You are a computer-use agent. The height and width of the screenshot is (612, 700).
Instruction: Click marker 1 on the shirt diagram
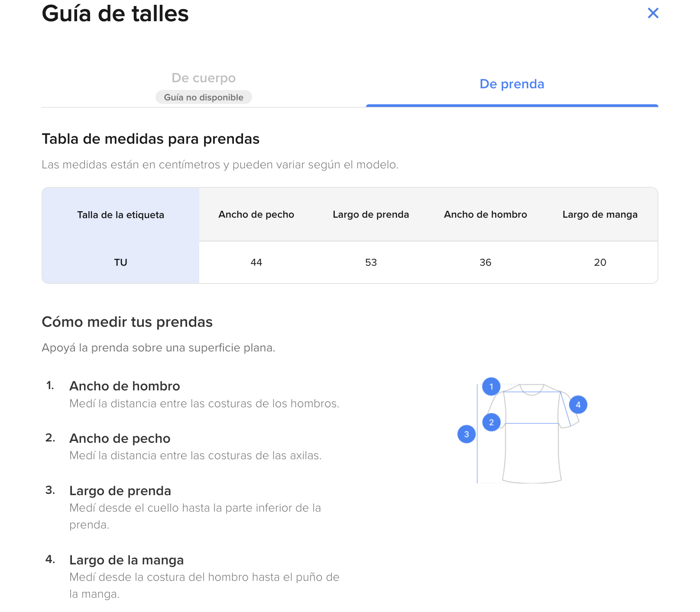tap(491, 386)
